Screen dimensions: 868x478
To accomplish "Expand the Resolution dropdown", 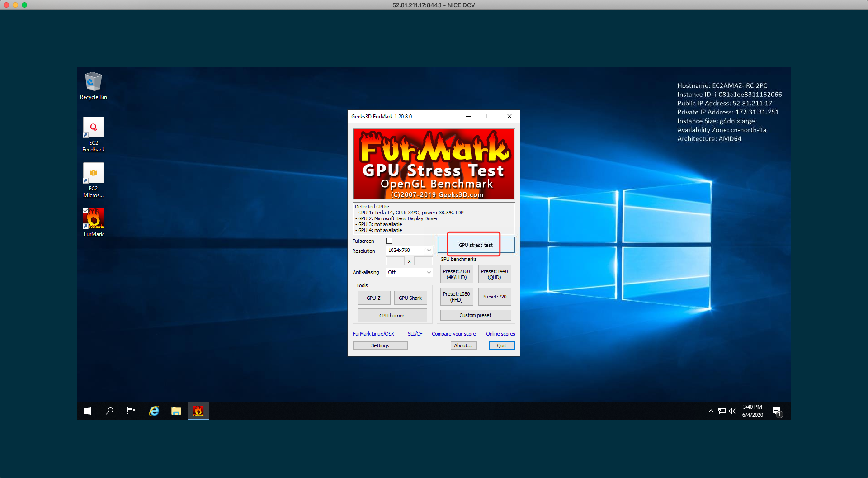I will (409, 251).
